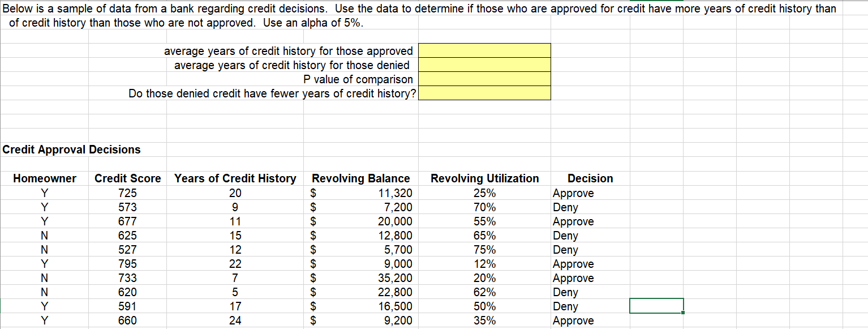Select credit score cell 660
This screenshot has height=329, width=868.
coord(128,321)
